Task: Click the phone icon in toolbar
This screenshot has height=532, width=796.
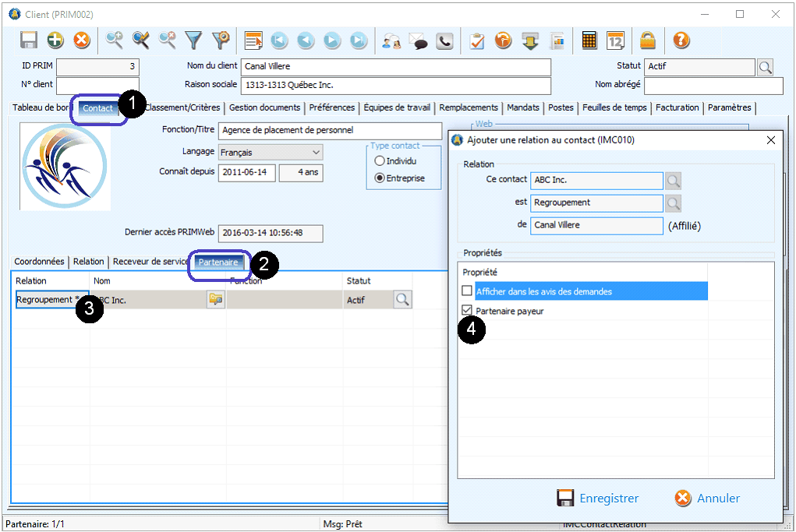Action: pyautogui.click(x=444, y=41)
